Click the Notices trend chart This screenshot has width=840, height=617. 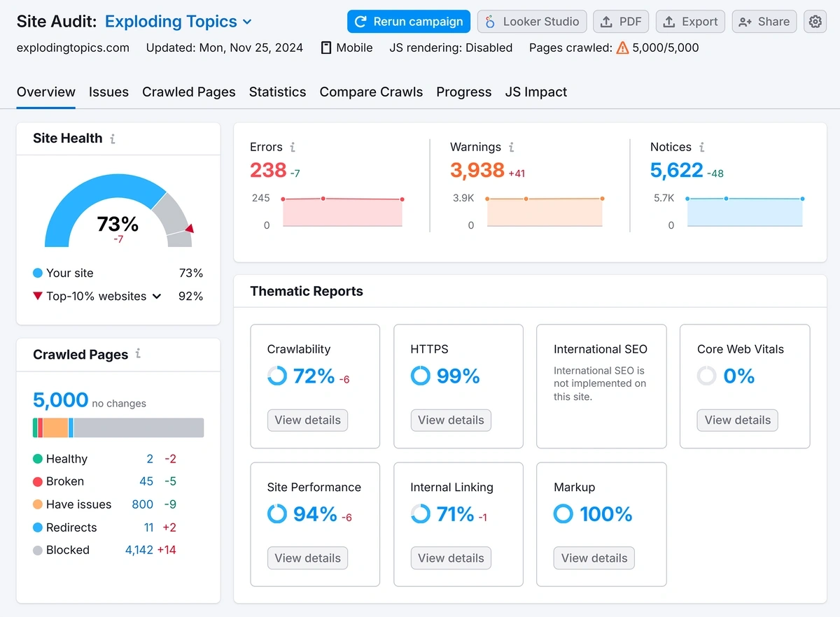tap(745, 212)
